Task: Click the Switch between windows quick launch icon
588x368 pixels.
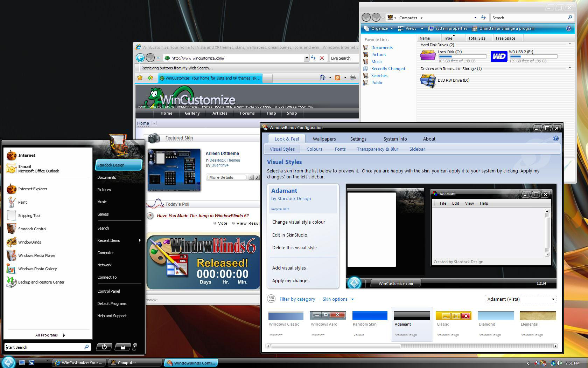Action: coord(31,363)
